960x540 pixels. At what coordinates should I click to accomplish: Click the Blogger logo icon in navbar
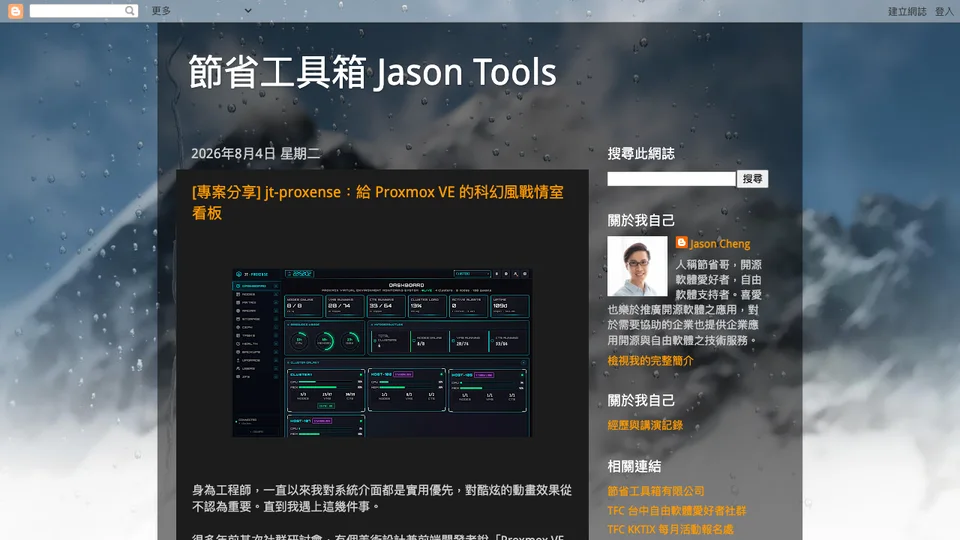[x=15, y=11]
